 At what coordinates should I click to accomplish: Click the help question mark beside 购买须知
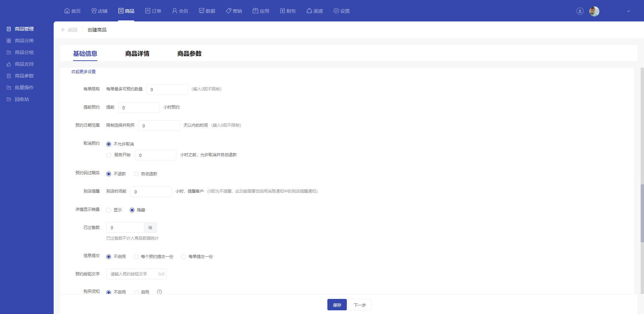coord(159,292)
